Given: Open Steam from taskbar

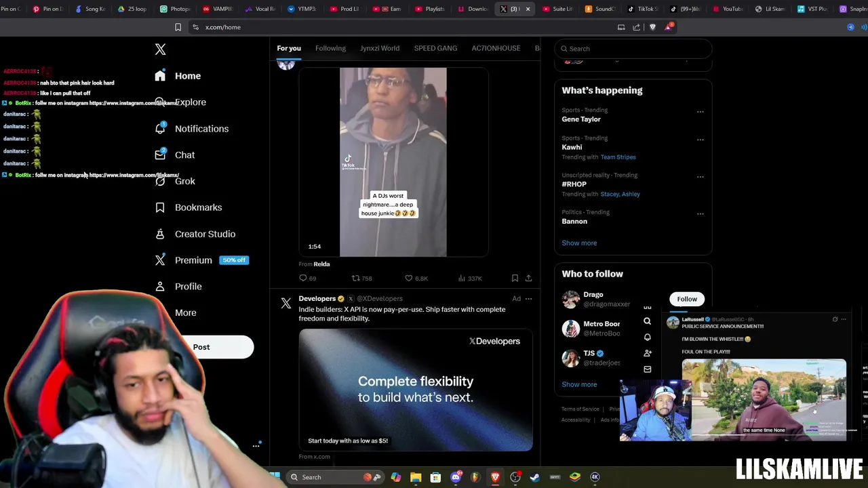Looking at the screenshot, I should [x=535, y=477].
